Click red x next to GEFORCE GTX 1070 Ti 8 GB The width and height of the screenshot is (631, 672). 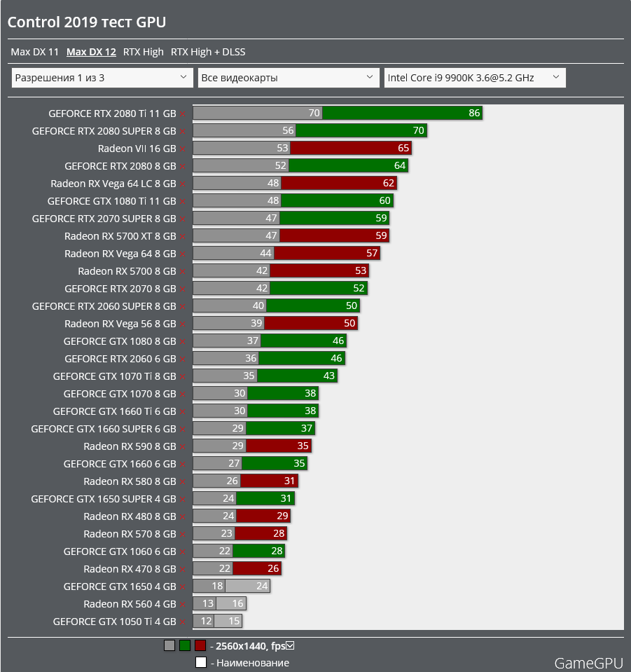point(183,377)
